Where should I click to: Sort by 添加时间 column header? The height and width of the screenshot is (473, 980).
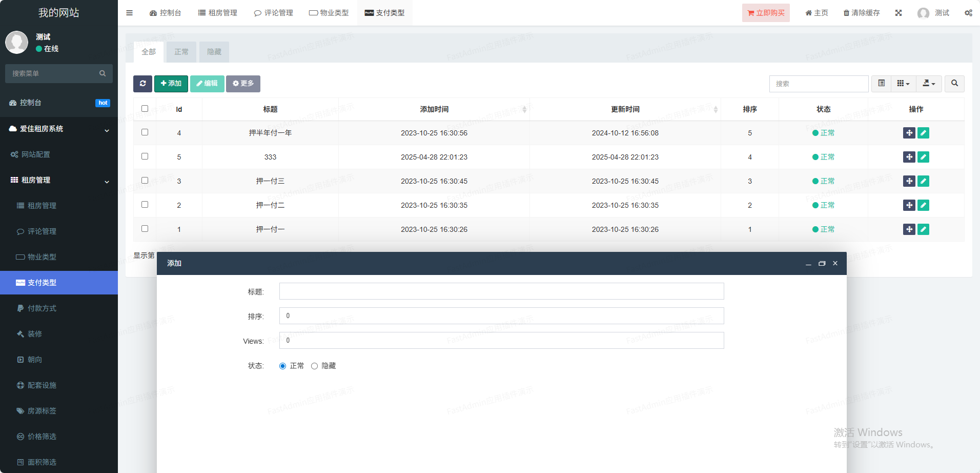(434, 109)
